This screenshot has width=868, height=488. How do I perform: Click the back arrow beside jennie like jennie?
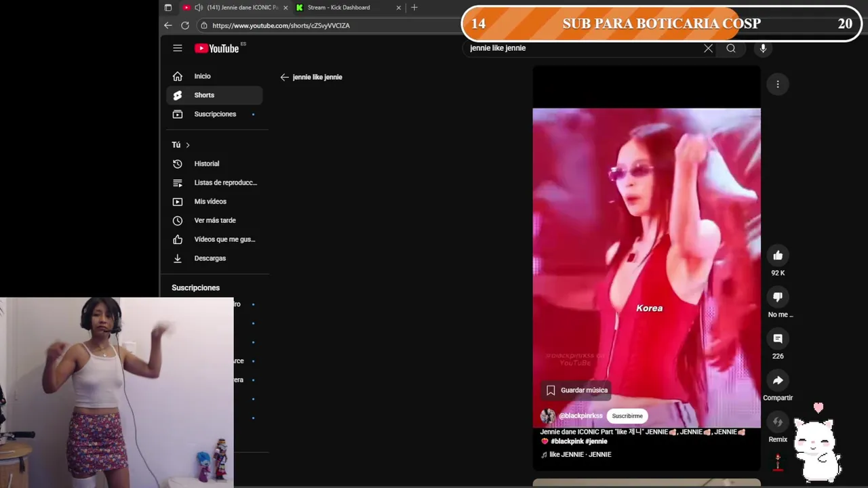[285, 77]
